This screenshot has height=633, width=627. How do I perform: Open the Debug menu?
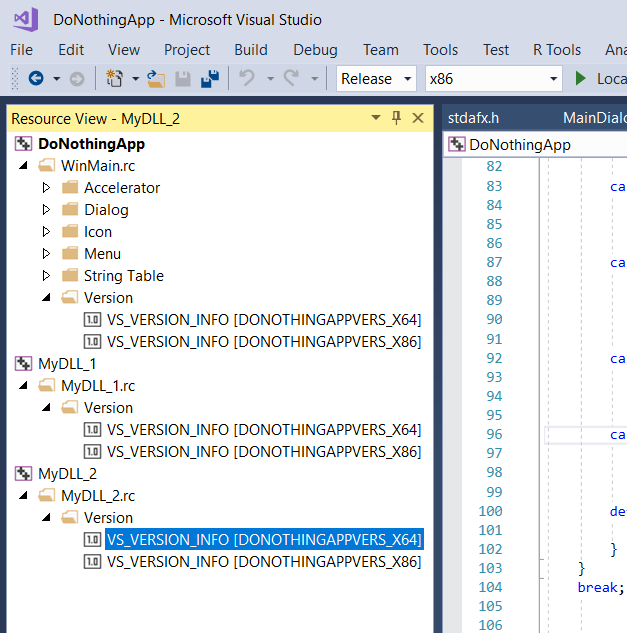[x=315, y=50]
